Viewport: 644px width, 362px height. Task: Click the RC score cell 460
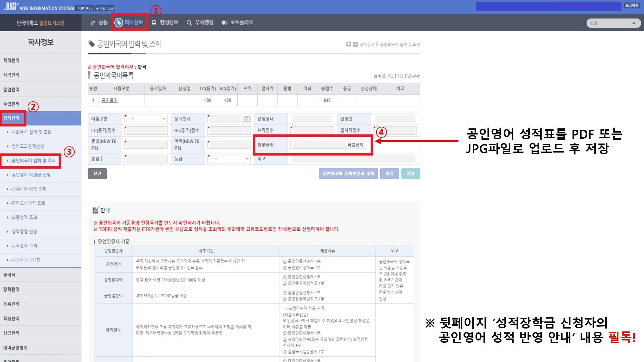point(228,100)
